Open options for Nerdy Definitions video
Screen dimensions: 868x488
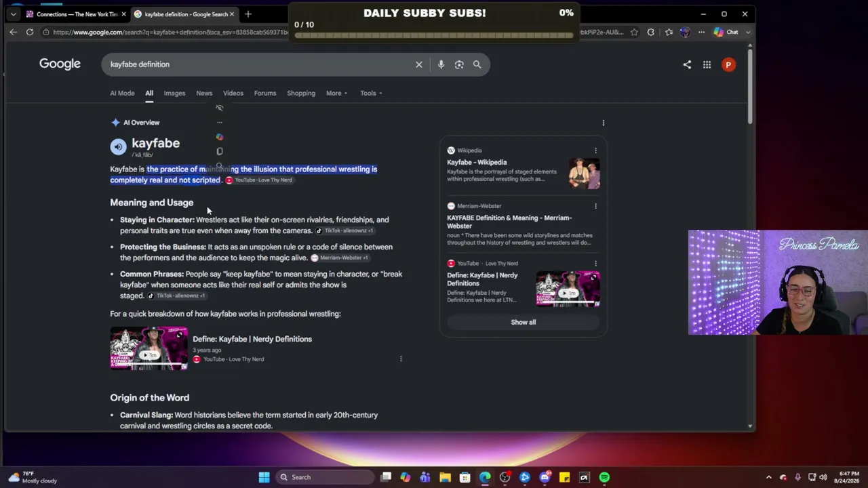pyautogui.click(x=401, y=359)
